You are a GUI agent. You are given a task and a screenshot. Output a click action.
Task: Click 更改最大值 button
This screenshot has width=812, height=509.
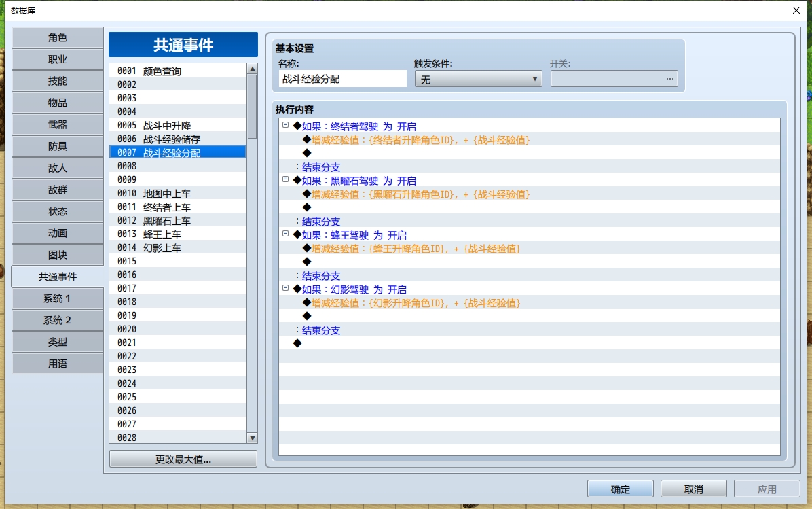[183, 459]
